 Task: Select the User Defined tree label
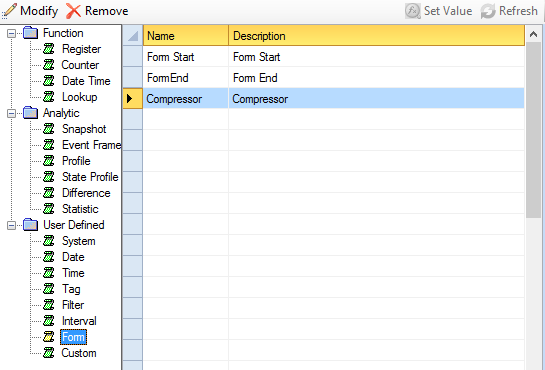click(x=74, y=225)
